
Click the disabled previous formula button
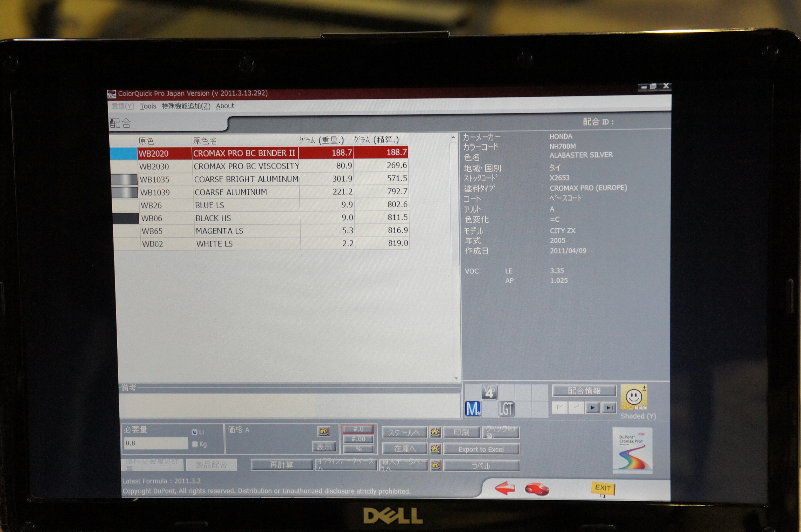pos(576,407)
